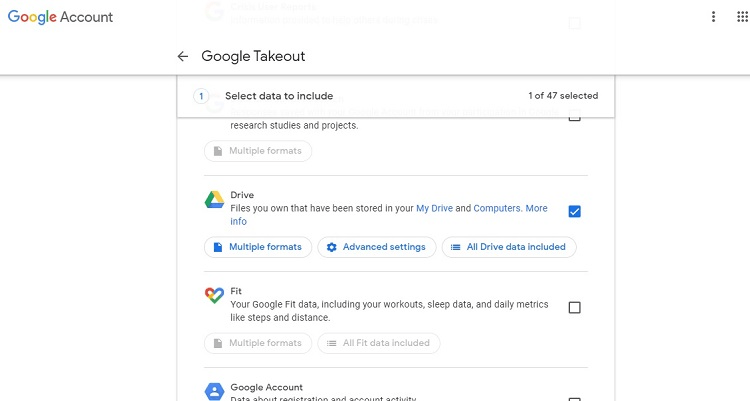
Task: Uncheck the Drive checkbox
Action: pyautogui.click(x=574, y=211)
